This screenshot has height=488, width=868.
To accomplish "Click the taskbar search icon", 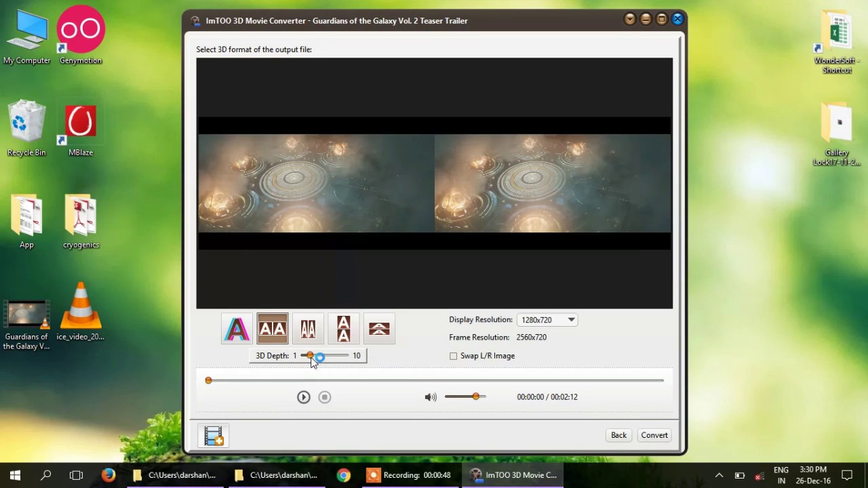I will click(x=46, y=475).
